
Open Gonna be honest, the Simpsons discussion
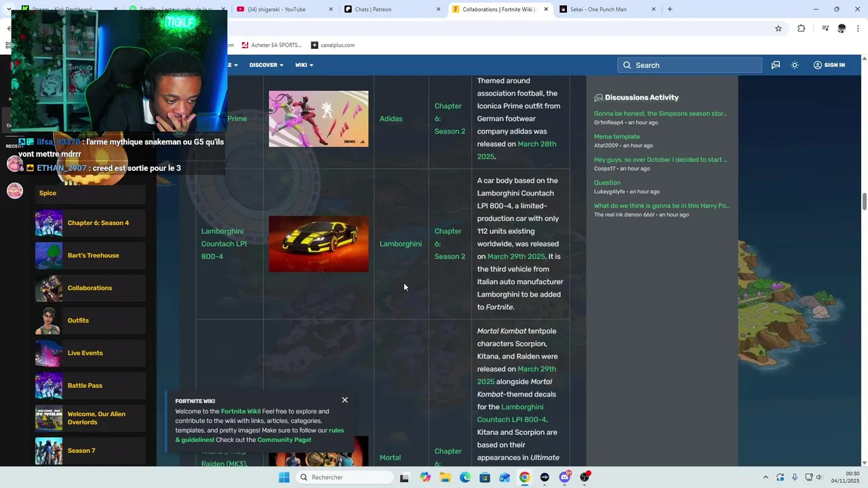[660, 114]
